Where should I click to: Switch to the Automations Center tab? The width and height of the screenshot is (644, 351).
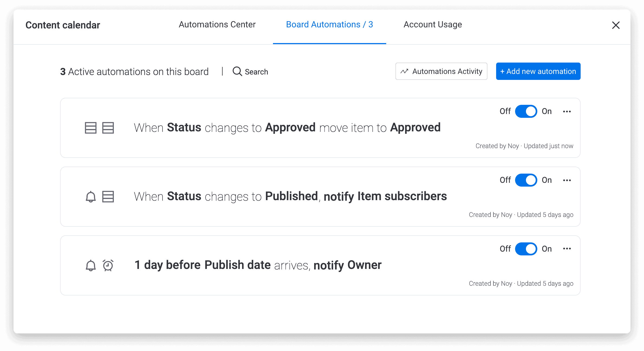click(217, 25)
